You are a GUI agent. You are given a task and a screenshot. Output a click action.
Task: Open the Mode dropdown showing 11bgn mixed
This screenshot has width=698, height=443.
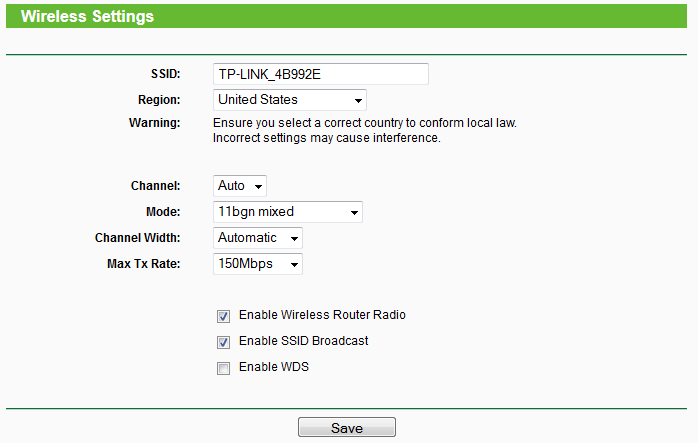coord(288,212)
